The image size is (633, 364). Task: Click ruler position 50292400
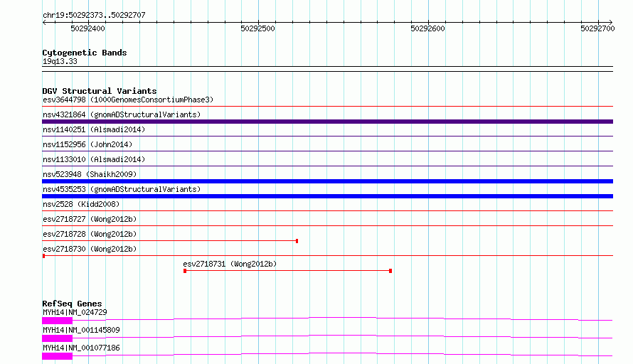tap(87, 28)
